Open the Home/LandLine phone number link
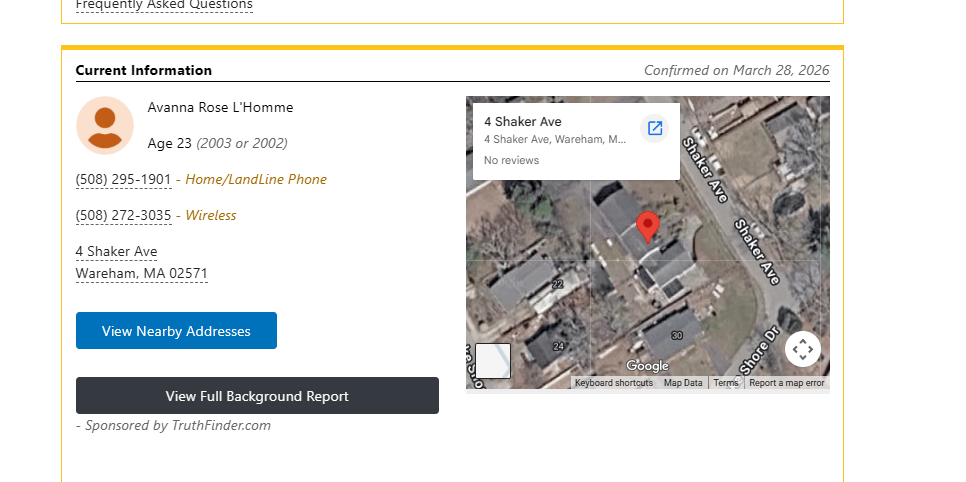Screen dimensions: 966x482 124,180
